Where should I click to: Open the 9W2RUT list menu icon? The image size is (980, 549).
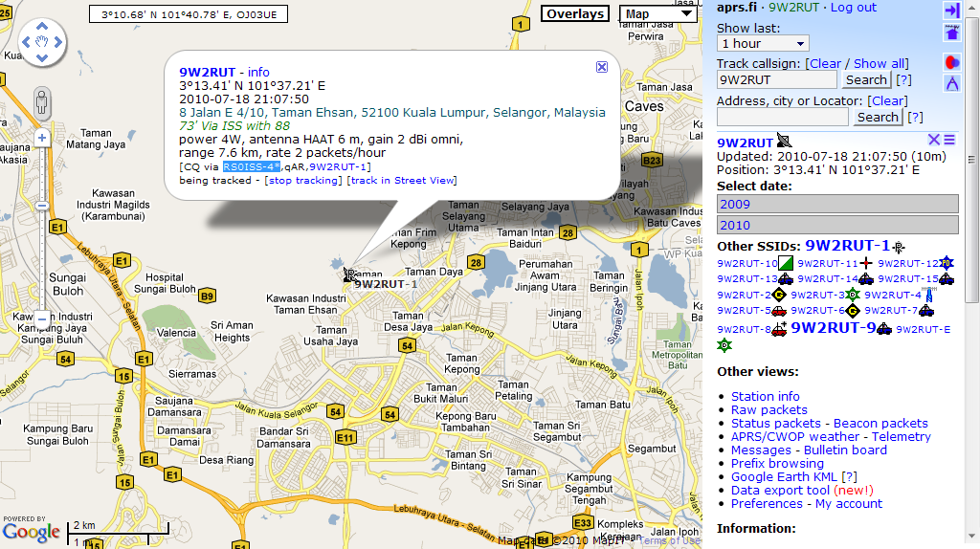[949, 140]
